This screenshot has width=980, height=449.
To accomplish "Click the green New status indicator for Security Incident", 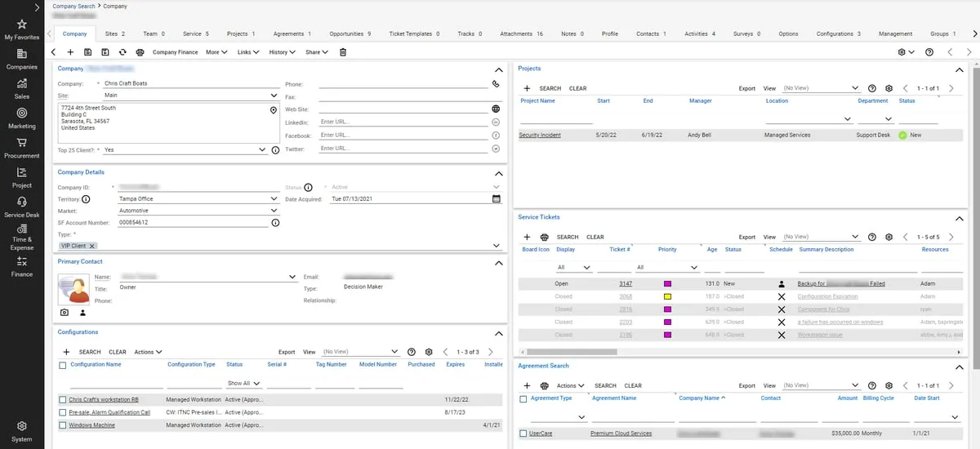I will click(x=902, y=135).
